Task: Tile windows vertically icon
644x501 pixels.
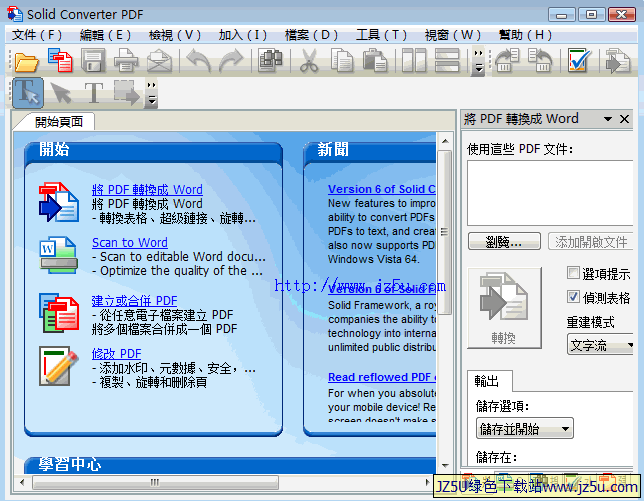Action: [414, 60]
